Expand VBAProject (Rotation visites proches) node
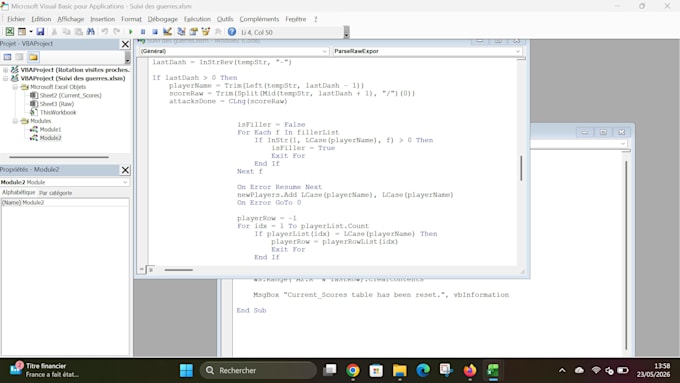This screenshot has height=383, width=680. pos(5,69)
